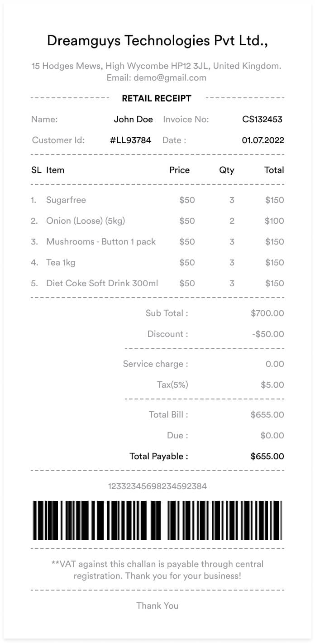Screen dimensions: 315x644
Task: Click the Tea 1kg item
Action: tap(61, 263)
